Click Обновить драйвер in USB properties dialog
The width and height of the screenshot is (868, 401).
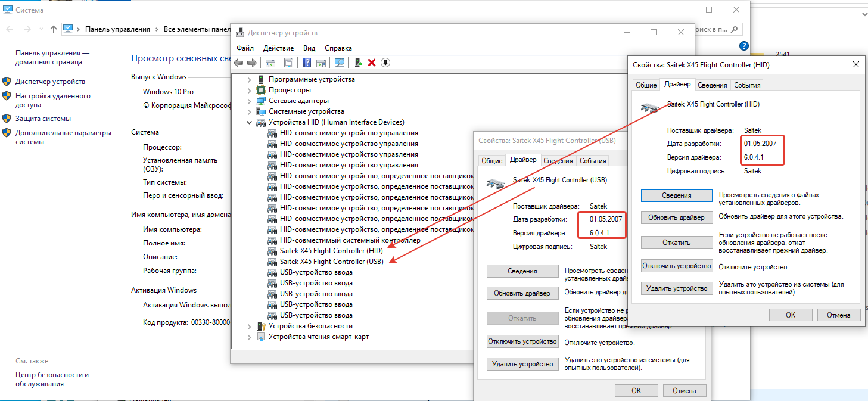[522, 293]
